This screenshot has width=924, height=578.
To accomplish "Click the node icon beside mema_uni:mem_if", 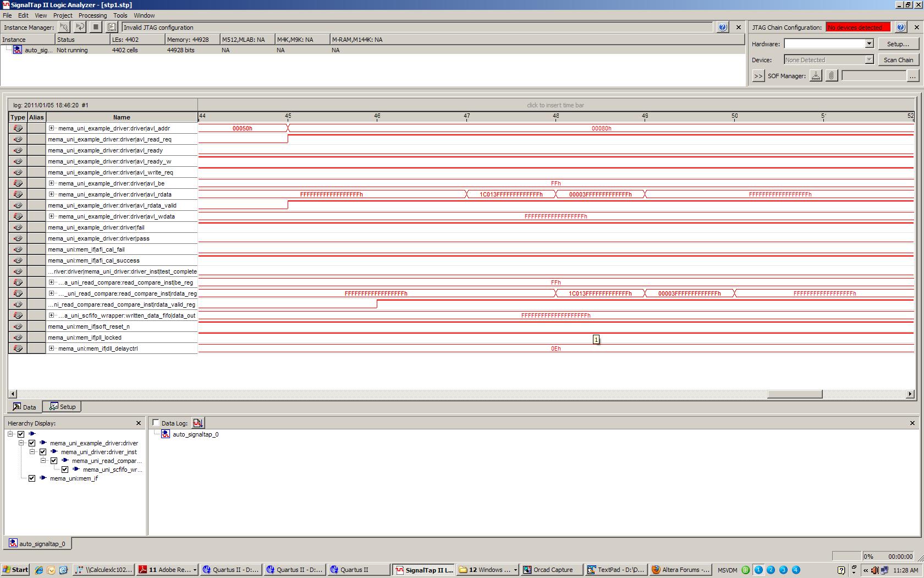I will pos(43,478).
